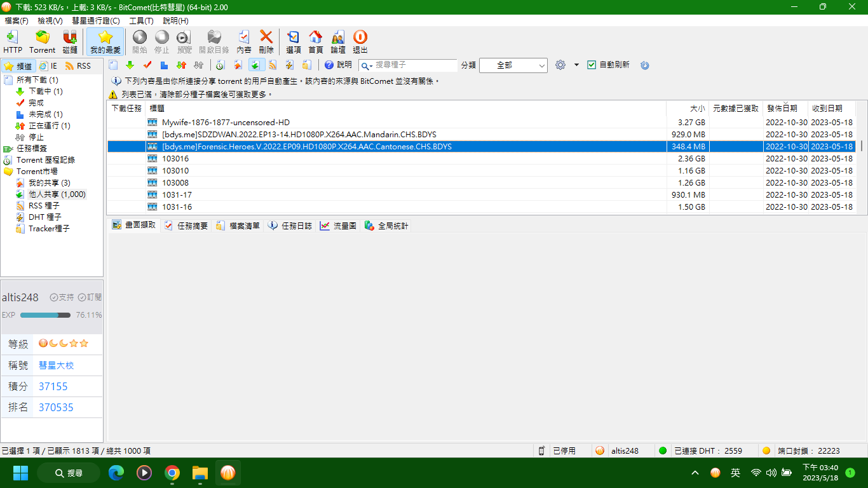Open the 說明(H) menu
This screenshot has height=488, width=868.
(176, 21)
